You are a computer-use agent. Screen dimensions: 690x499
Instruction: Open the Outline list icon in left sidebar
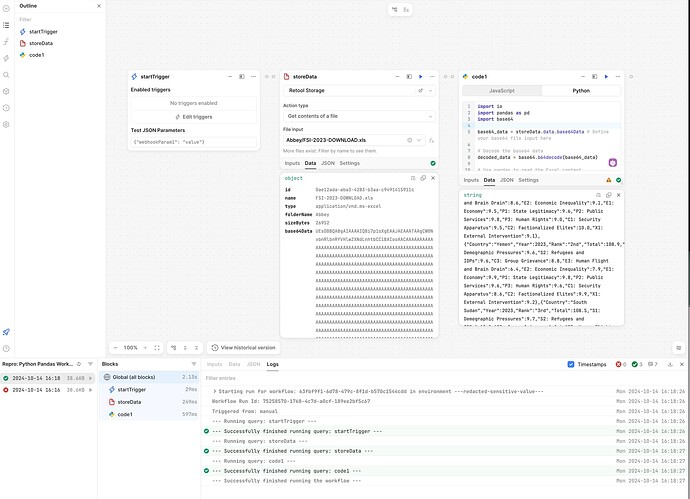[6, 25]
